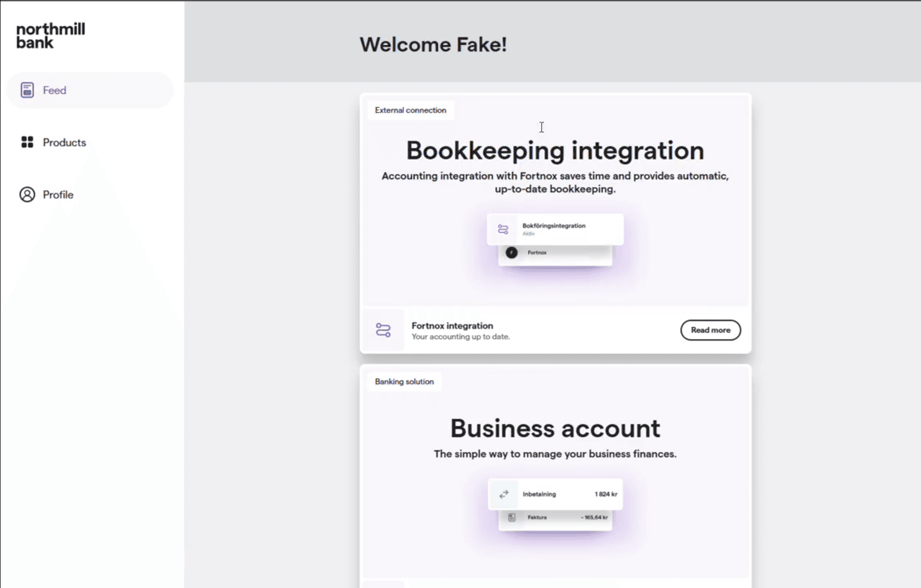Click the Fortnox integration connector icon tile
Screen dimensions: 921x588
coord(383,330)
